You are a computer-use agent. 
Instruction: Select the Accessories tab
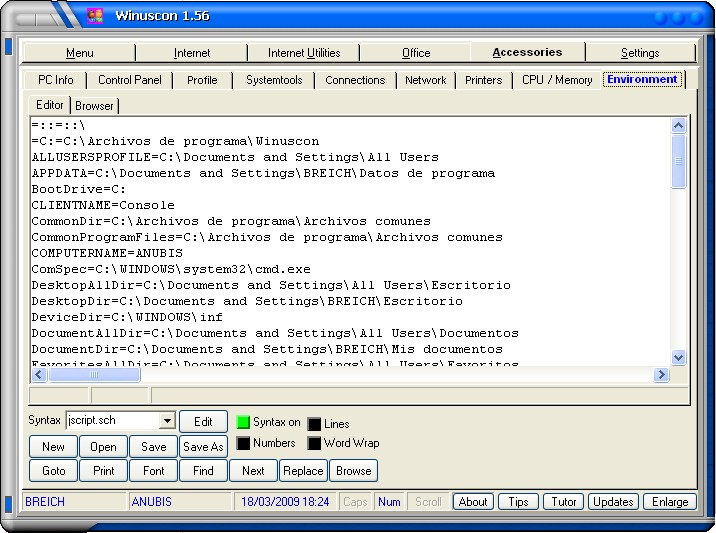tap(527, 53)
